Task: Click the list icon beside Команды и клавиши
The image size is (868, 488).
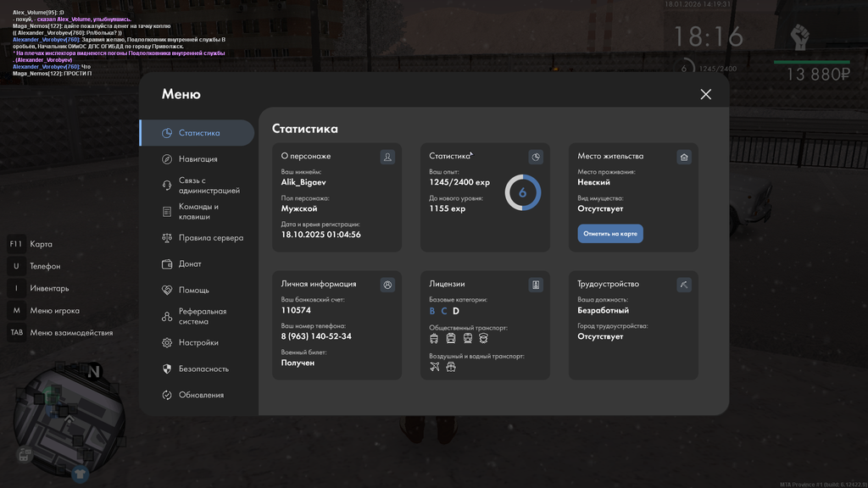Action: tap(167, 212)
